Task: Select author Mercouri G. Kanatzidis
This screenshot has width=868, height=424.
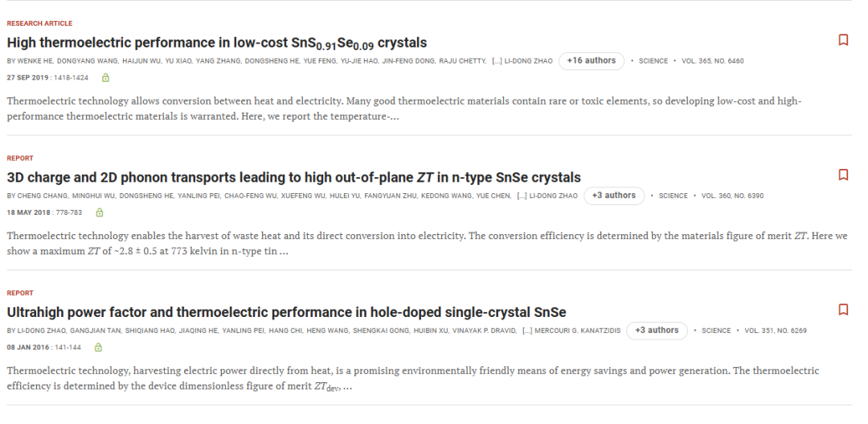Action: (x=577, y=331)
